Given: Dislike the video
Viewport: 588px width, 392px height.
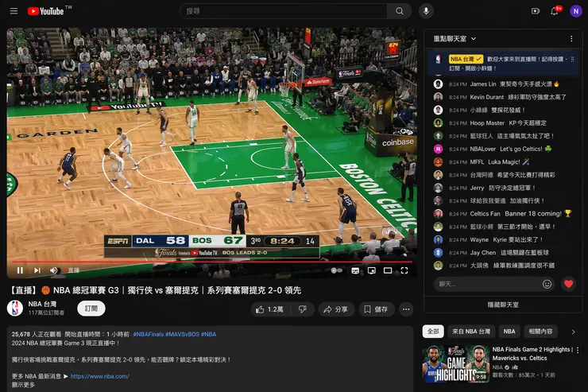Looking at the screenshot, I should pos(302,309).
